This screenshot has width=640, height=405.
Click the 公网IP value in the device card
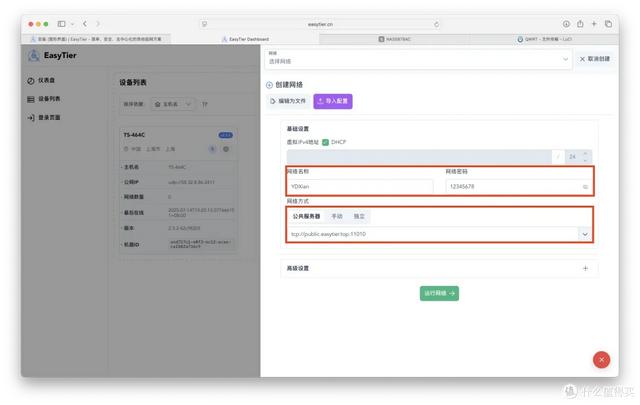(191, 182)
